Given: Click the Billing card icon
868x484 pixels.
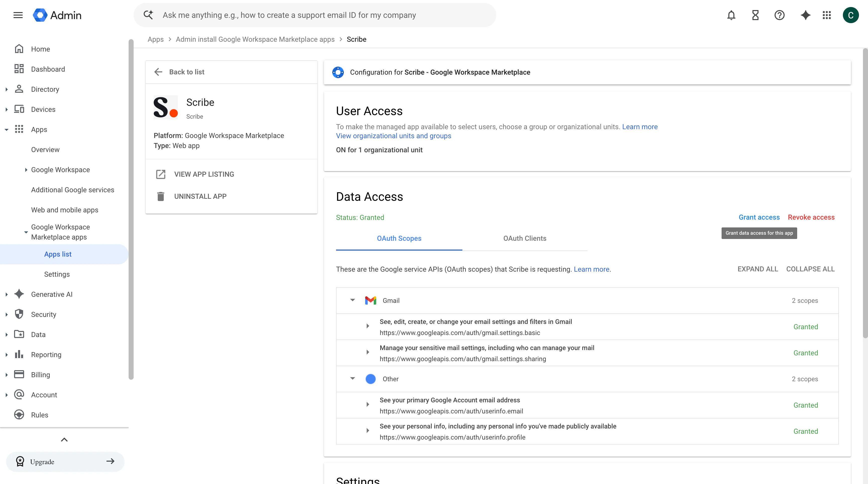Looking at the screenshot, I should 19,374.
